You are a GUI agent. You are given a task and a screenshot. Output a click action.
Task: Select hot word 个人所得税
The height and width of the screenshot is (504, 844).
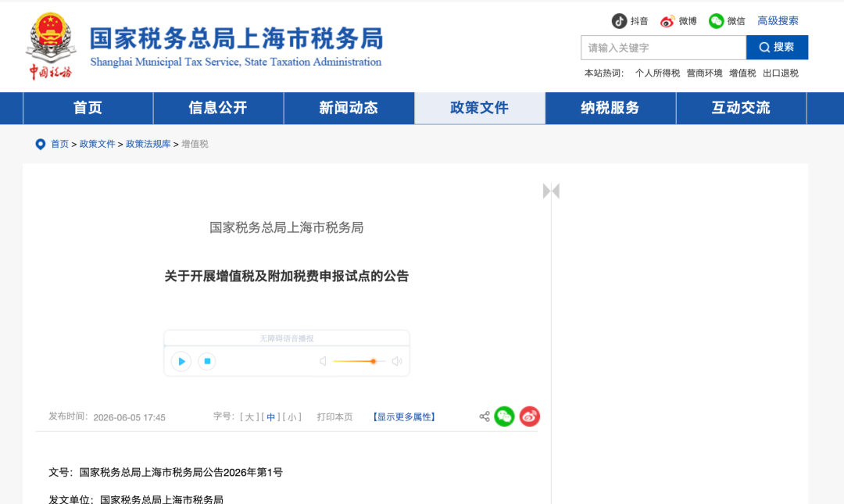click(x=657, y=73)
